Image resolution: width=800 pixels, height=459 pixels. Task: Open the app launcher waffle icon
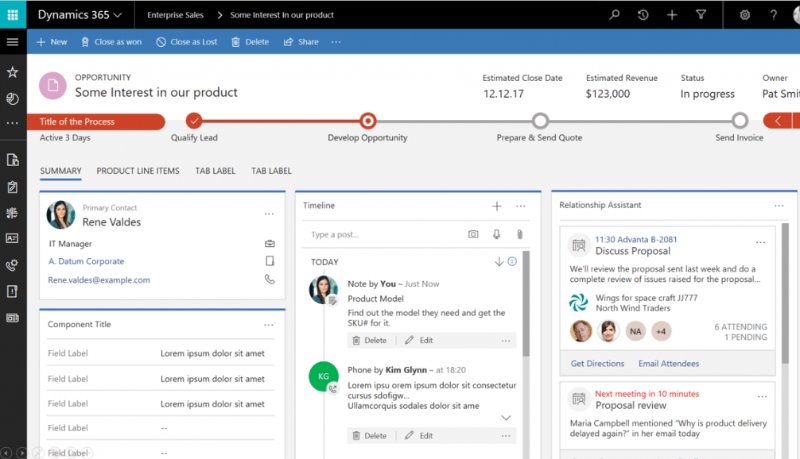pos(13,14)
